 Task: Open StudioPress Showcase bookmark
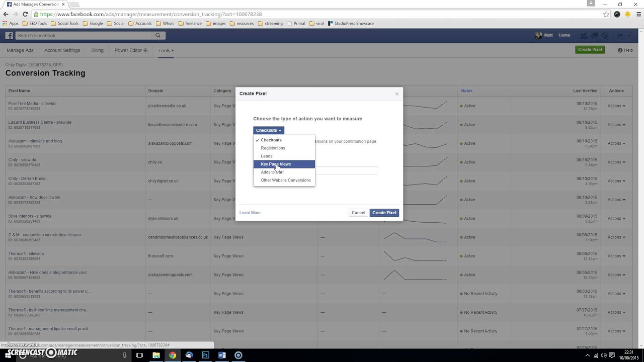(351, 23)
